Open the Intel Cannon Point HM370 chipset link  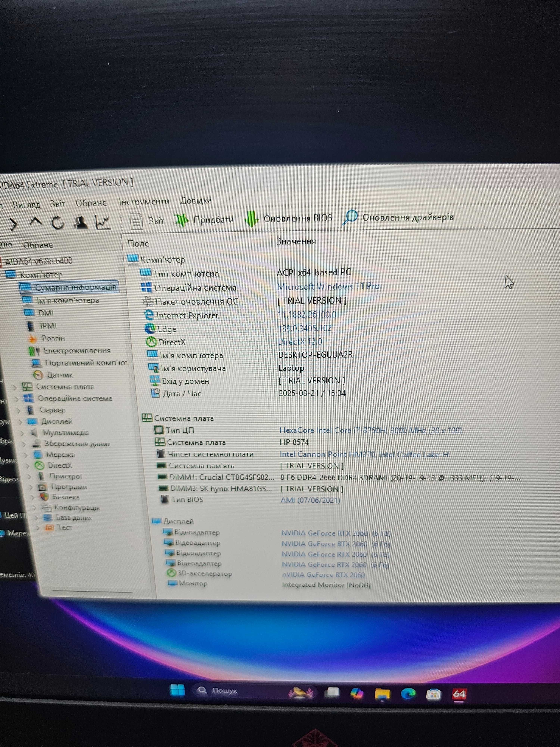click(x=364, y=455)
